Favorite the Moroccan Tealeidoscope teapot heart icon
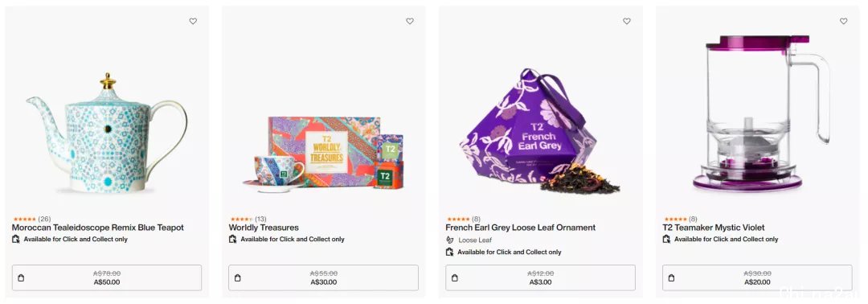The width and height of the screenshot is (868, 304). pyautogui.click(x=193, y=21)
